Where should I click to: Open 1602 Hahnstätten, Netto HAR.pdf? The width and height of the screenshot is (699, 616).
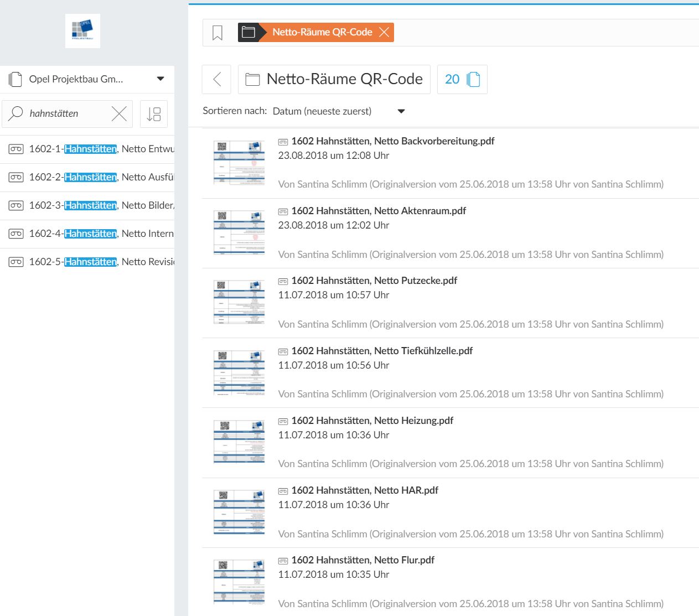(x=365, y=490)
